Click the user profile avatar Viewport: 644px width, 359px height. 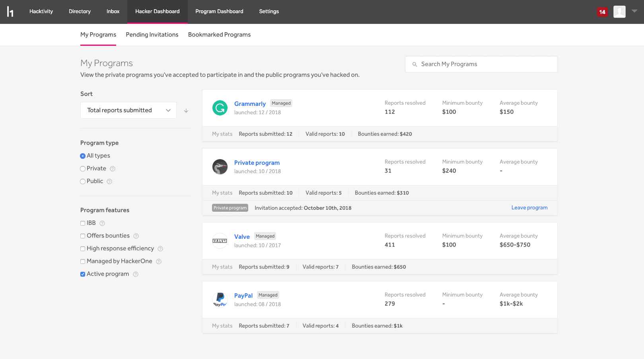619,12
